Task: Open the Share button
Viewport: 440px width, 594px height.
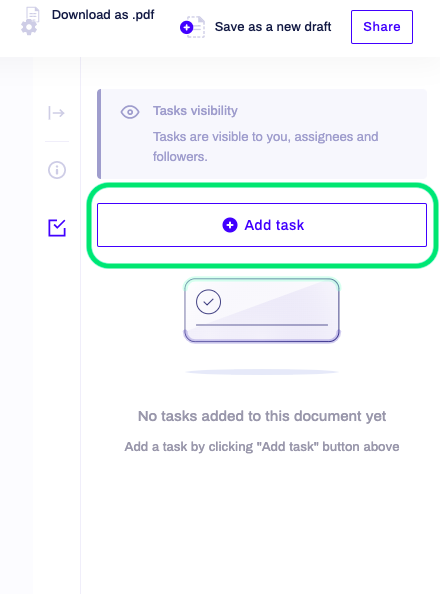Action: (x=382, y=27)
